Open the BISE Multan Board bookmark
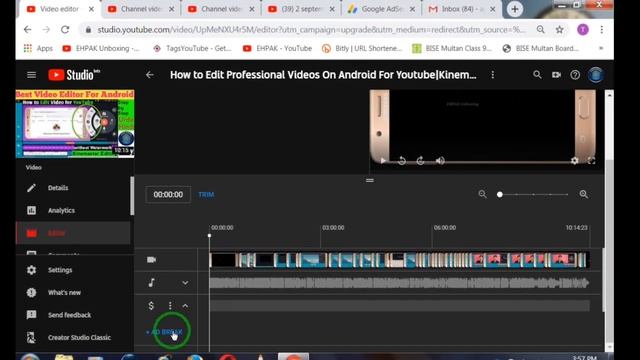 (x=540, y=48)
